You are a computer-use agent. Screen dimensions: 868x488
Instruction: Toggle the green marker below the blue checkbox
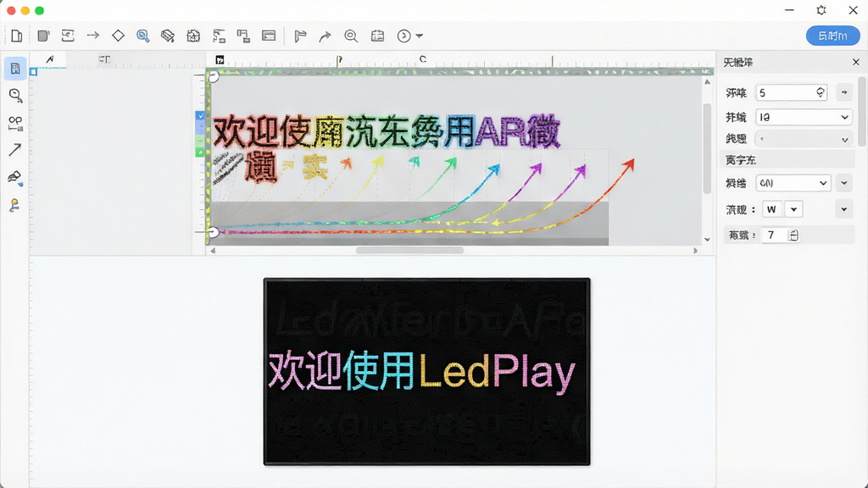pyautogui.click(x=200, y=152)
